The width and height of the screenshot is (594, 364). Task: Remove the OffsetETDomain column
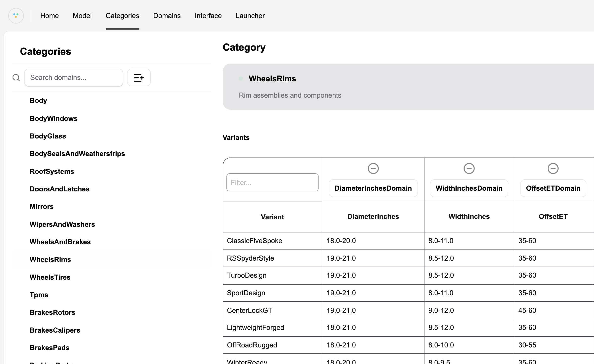click(x=553, y=168)
